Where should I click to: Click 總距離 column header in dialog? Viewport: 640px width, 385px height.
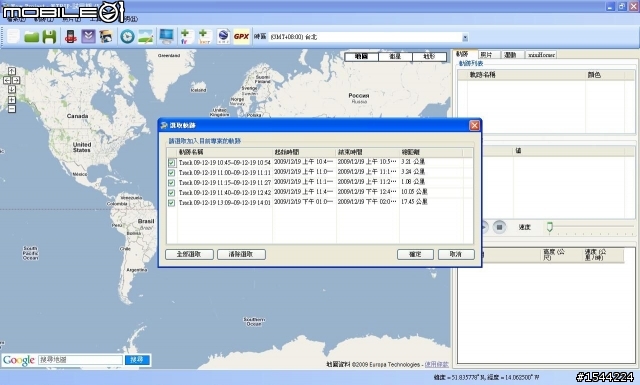431,152
